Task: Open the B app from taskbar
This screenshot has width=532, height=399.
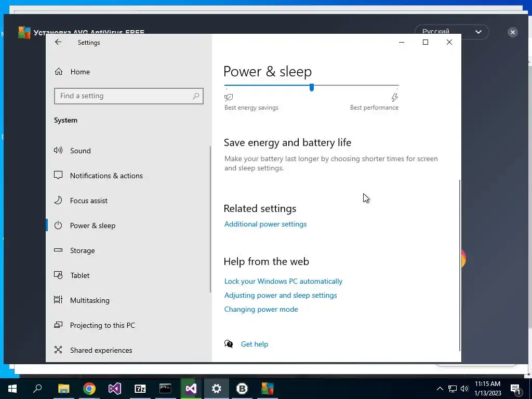Action: click(242, 389)
